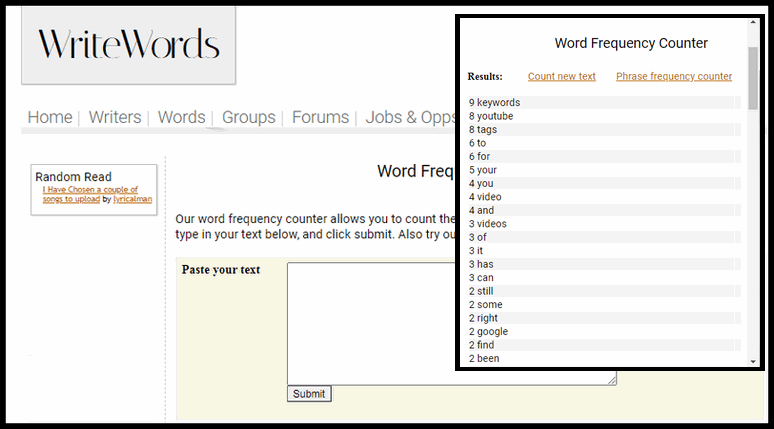Select the '2 some' result row
This screenshot has height=429, width=774.
coord(604,305)
